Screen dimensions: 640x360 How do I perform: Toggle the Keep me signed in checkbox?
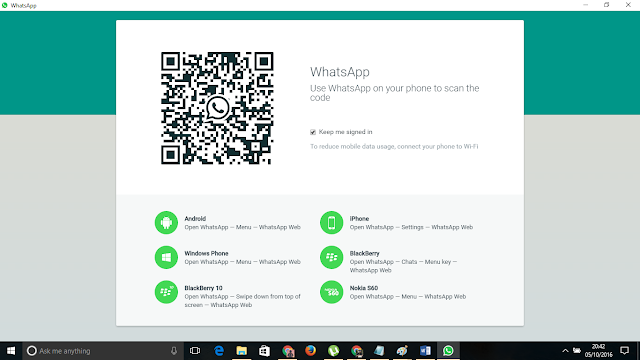[313, 132]
